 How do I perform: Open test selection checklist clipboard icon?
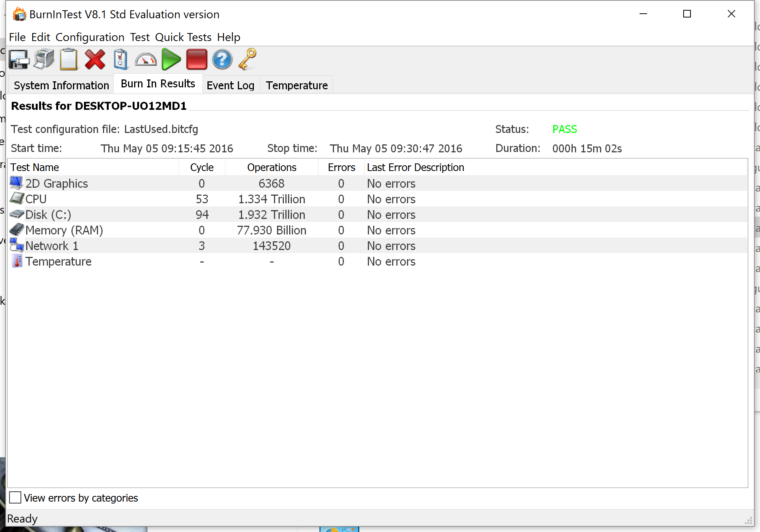click(x=120, y=60)
